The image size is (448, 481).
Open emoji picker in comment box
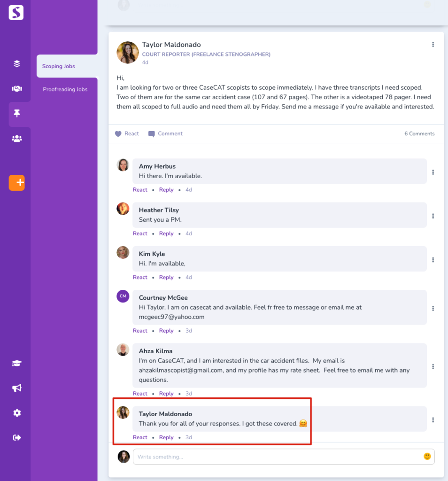427,457
